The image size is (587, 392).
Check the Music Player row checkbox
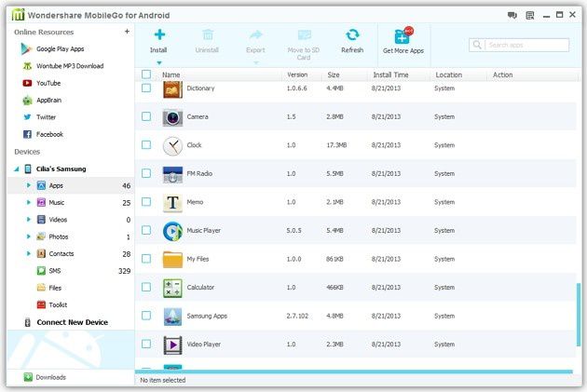tap(146, 230)
